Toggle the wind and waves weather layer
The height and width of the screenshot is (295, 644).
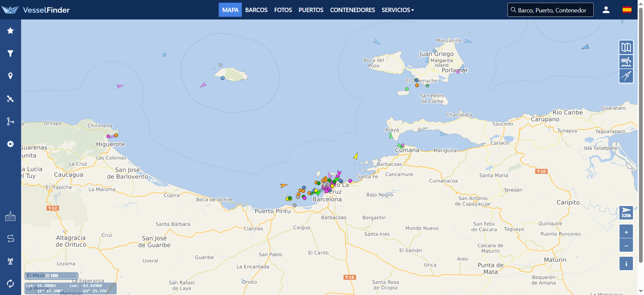coord(626,62)
